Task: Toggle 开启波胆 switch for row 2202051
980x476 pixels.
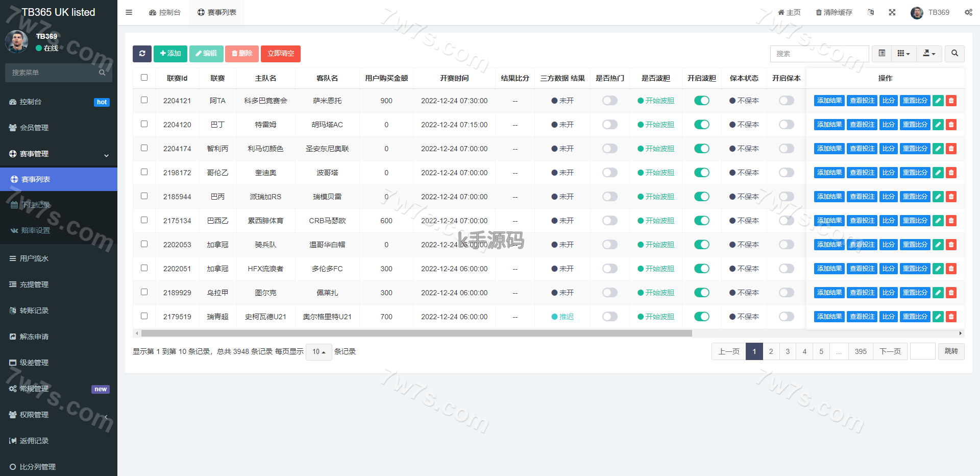Action: (702, 269)
